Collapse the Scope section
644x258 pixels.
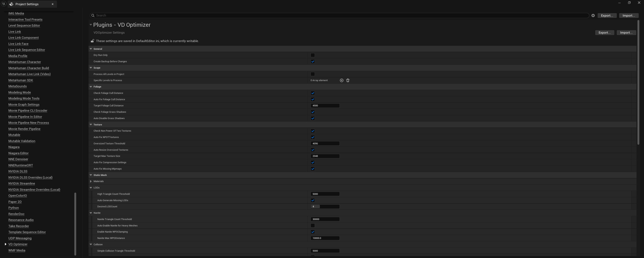point(91,68)
